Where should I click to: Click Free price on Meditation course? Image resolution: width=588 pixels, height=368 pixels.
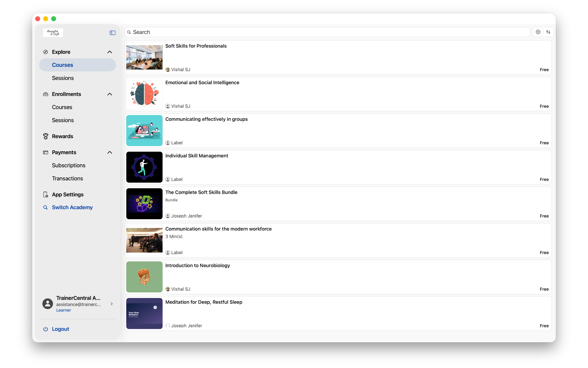click(x=544, y=326)
